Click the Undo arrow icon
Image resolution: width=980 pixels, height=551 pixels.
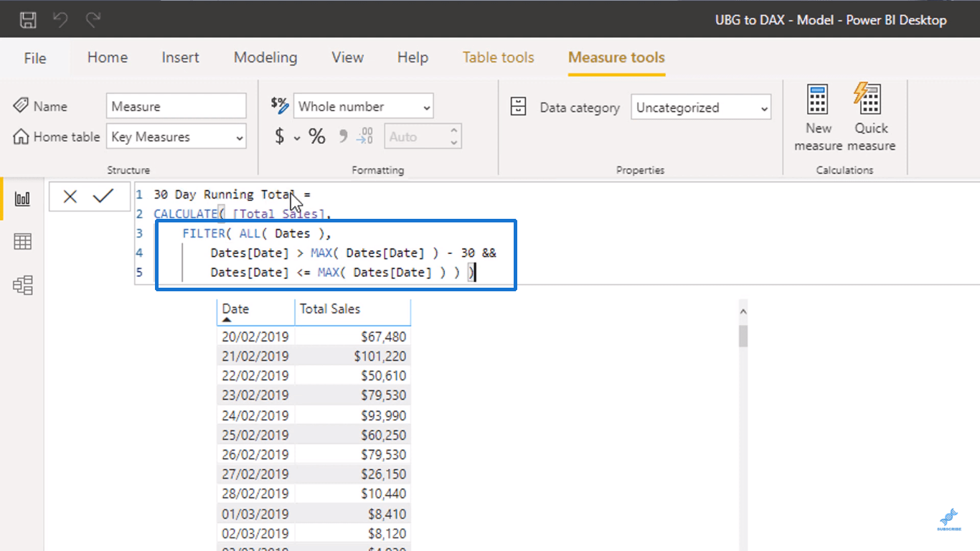(60, 20)
